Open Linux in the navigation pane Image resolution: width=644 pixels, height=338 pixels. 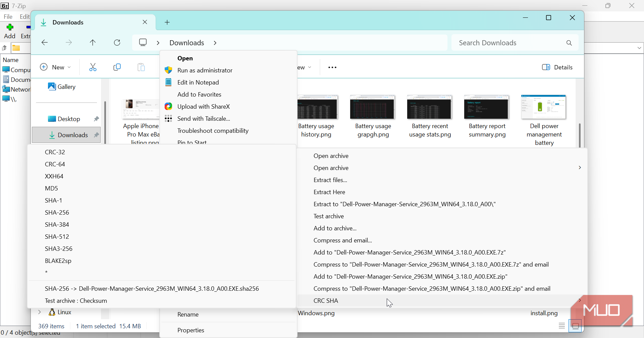point(60,312)
